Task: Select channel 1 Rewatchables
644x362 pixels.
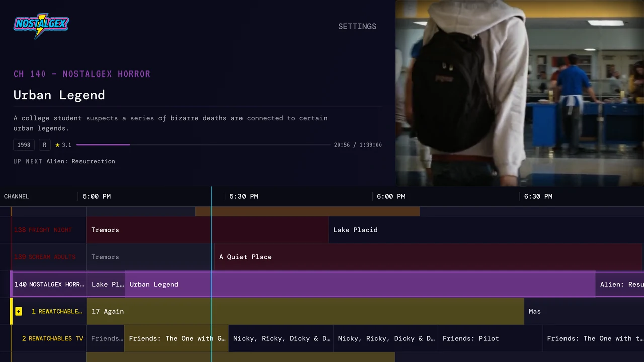Action: coord(49,311)
